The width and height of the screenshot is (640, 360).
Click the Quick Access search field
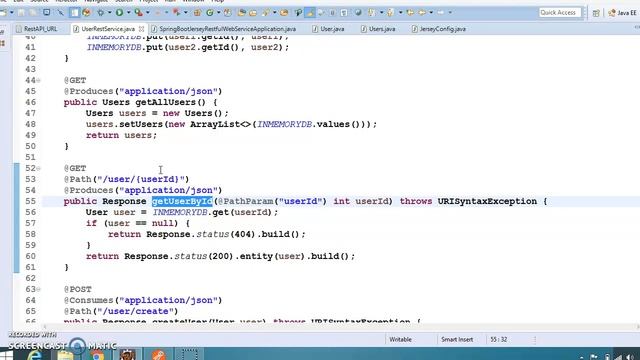tap(560, 13)
